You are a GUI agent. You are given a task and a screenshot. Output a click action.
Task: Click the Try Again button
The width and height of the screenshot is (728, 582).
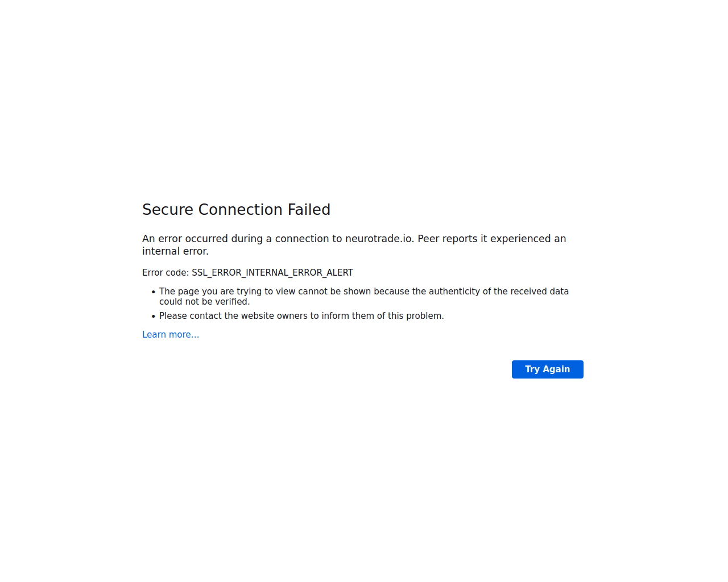(x=547, y=369)
